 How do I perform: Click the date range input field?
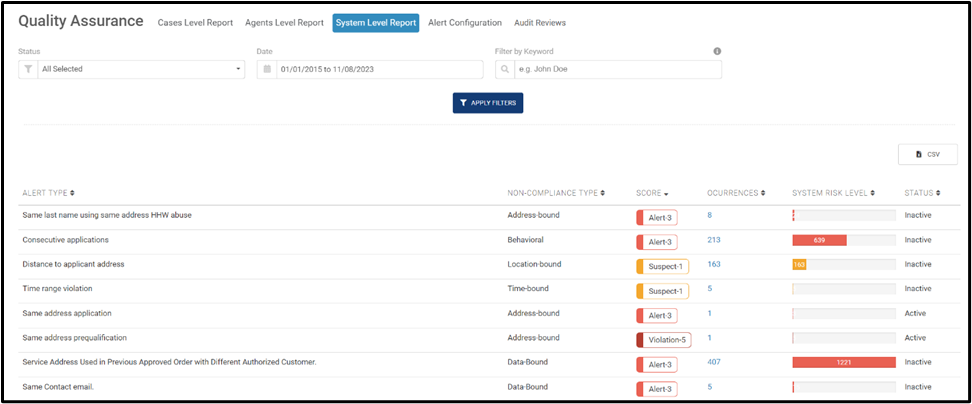pyautogui.click(x=379, y=69)
